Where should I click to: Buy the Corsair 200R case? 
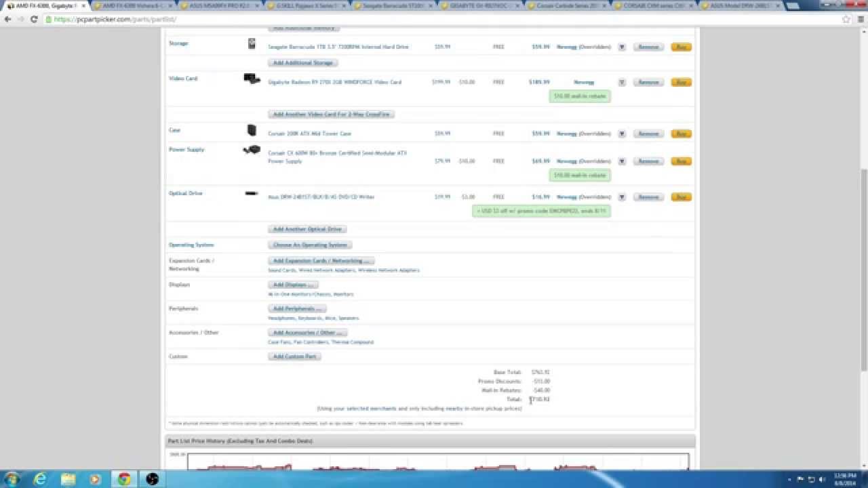(x=681, y=134)
